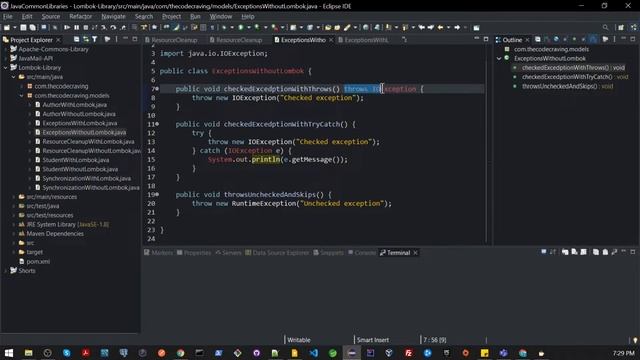Screen dimensions: 640x360
Task: Click the 'Smart Insert' status bar entry
Action: click(373, 340)
